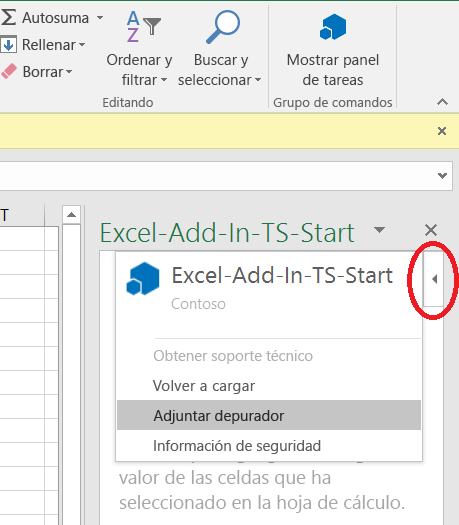This screenshot has height=525, width=459.
Task: Dismiss the yellow notification bar
Action: click(442, 131)
